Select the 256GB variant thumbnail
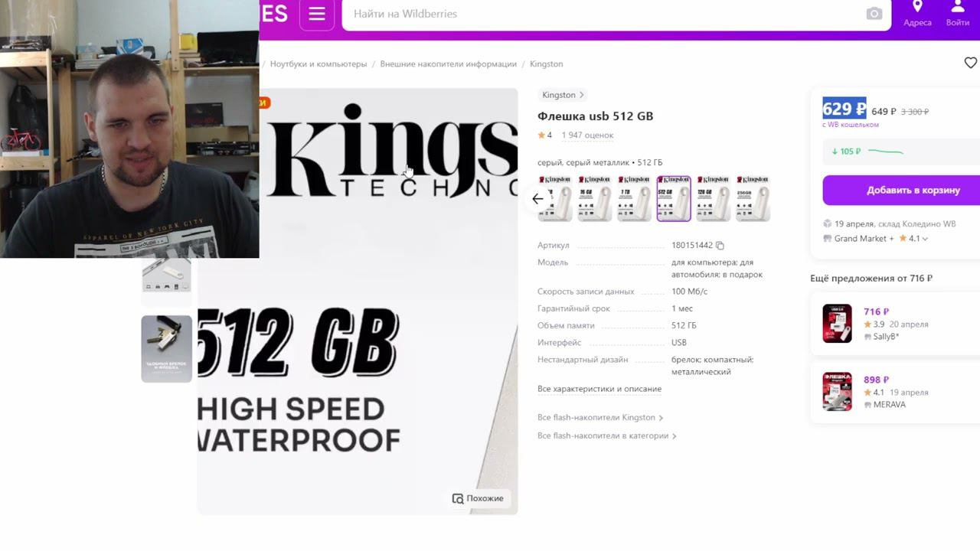This screenshot has height=551, width=980. [x=753, y=199]
